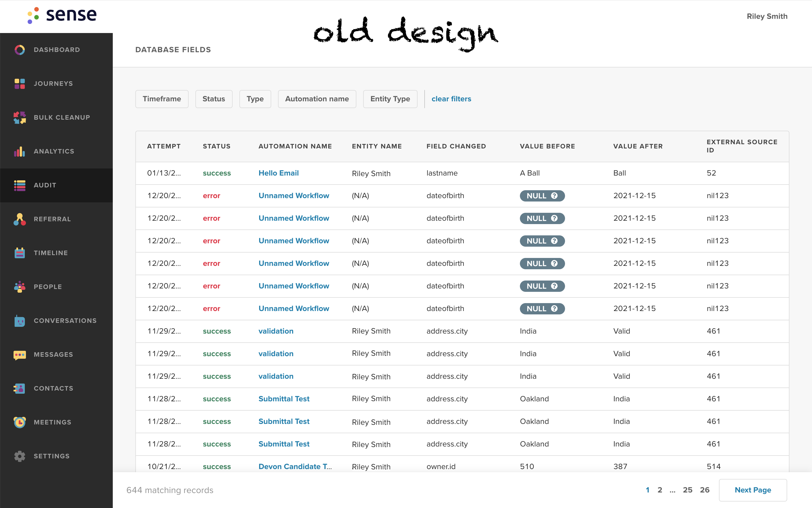Click the Bulk Cleanup arrows icon
Screen dimensions: 812x508
coord(19,118)
